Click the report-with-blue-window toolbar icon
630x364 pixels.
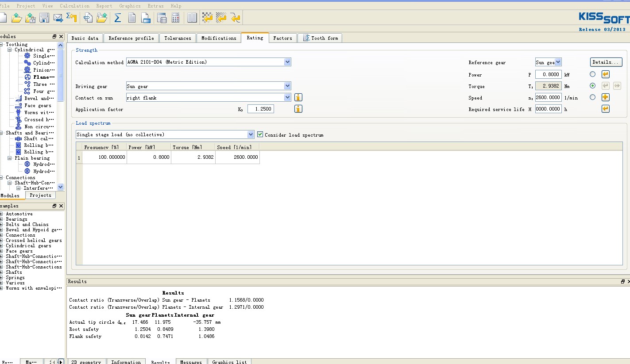(146, 18)
